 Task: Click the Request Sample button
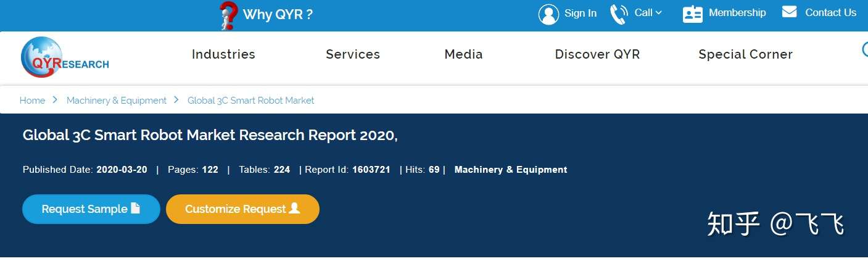[91, 209]
